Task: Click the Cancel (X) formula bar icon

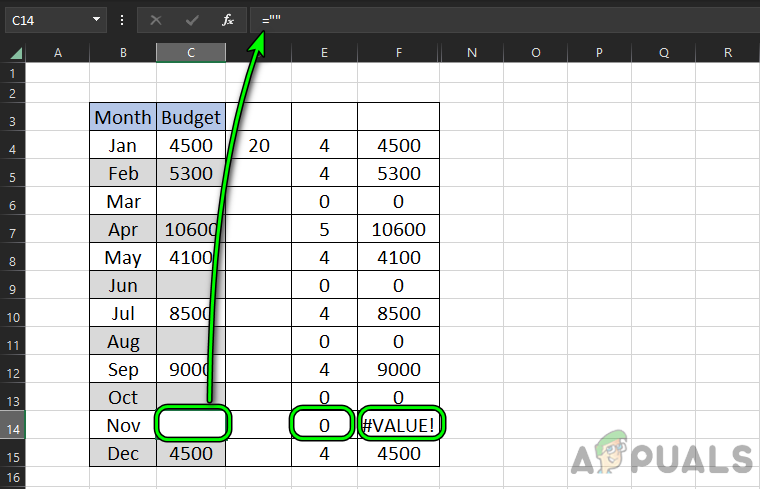Action: tap(156, 20)
